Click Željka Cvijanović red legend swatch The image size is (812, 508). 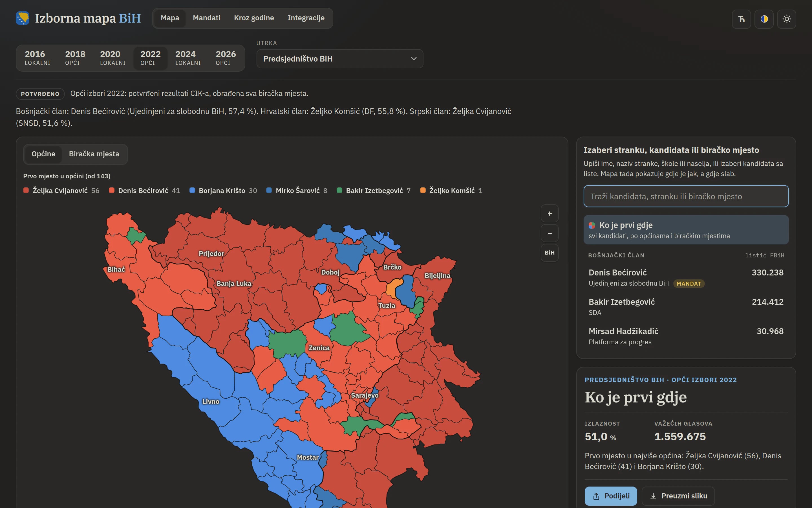click(x=26, y=190)
